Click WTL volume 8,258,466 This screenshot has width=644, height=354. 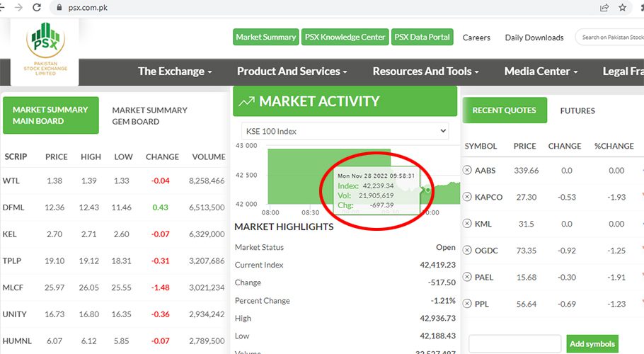coord(207,181)
